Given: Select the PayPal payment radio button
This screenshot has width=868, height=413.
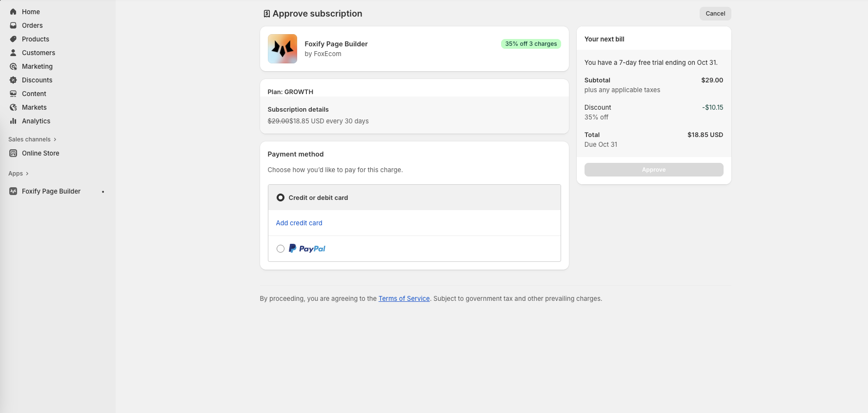Looking at the screenshot, I should pyautogui.click(x=281, y=249).
